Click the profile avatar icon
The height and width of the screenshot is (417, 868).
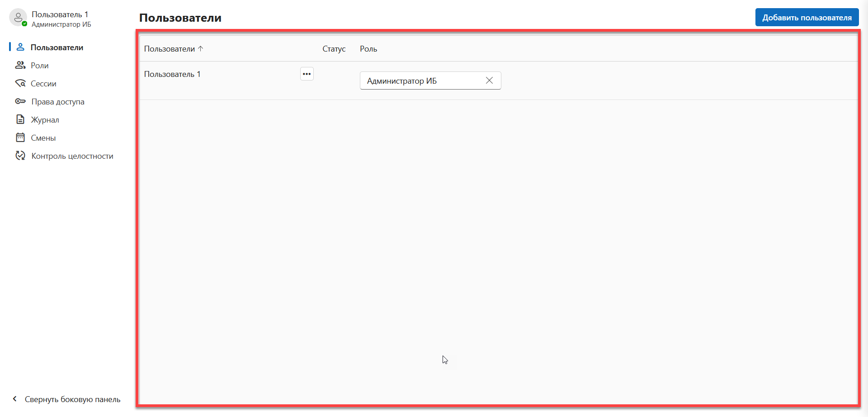[18, 18]
